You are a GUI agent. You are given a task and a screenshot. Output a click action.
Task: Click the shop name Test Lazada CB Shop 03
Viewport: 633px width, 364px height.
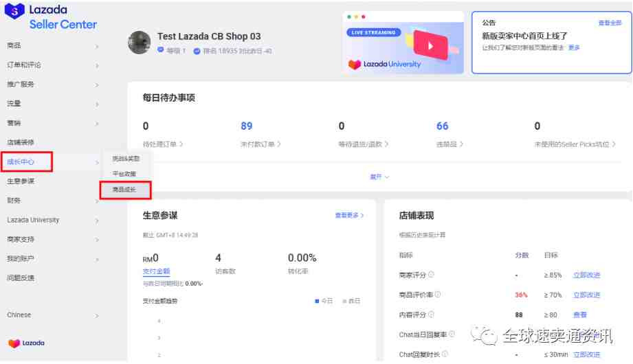(209, 36)
